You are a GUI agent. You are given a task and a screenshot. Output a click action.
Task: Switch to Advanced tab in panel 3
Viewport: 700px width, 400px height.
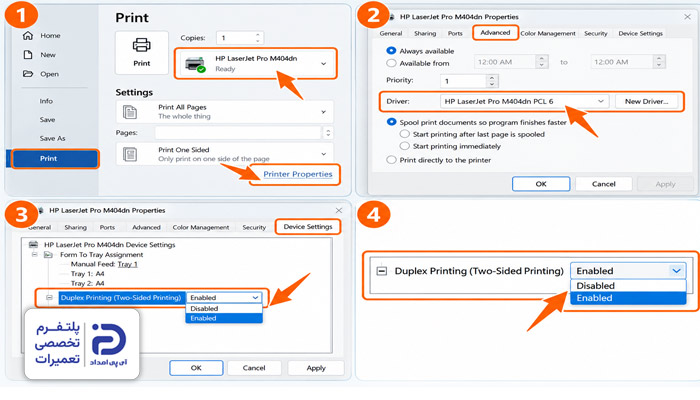[146, 228]
